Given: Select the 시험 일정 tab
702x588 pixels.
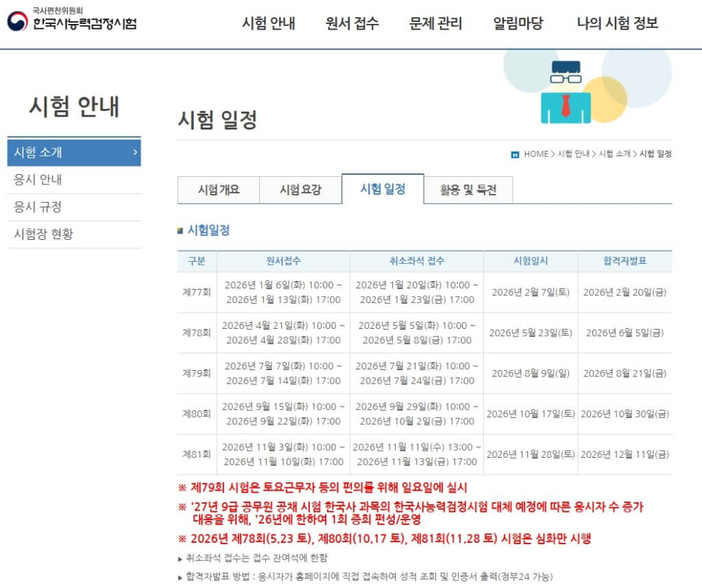Looking at the screenshot, I should pos(384,187).
